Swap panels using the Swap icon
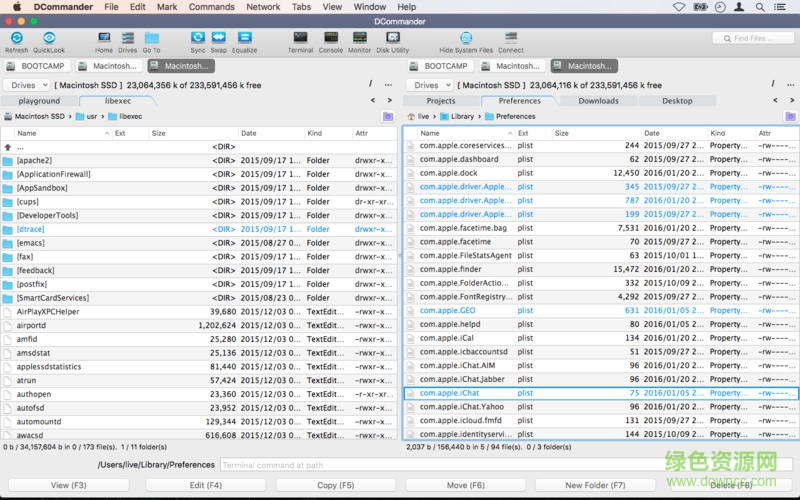This screenshot has width=800, height=500. pos(218,40)
